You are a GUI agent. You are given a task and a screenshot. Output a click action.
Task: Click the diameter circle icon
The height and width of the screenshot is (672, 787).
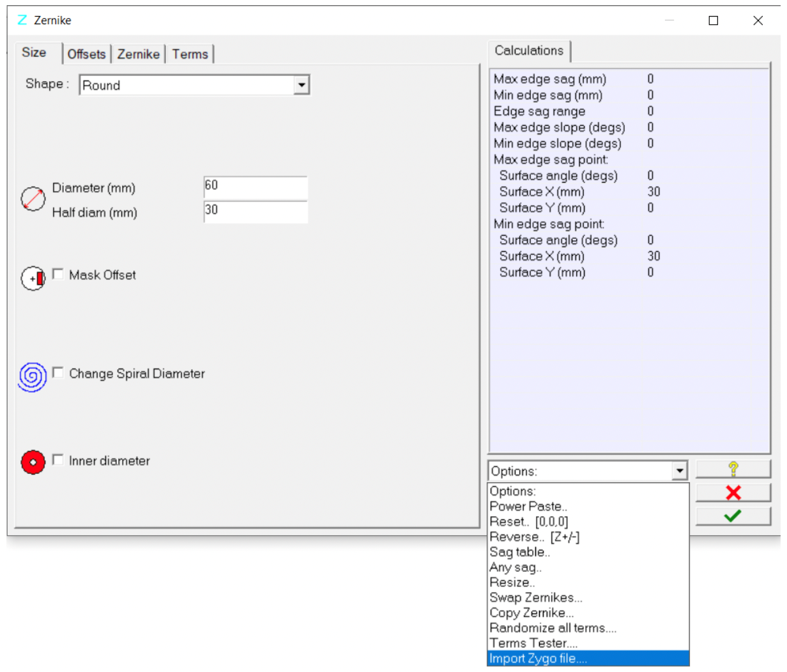pyautogui.click(x=33, y=199)
